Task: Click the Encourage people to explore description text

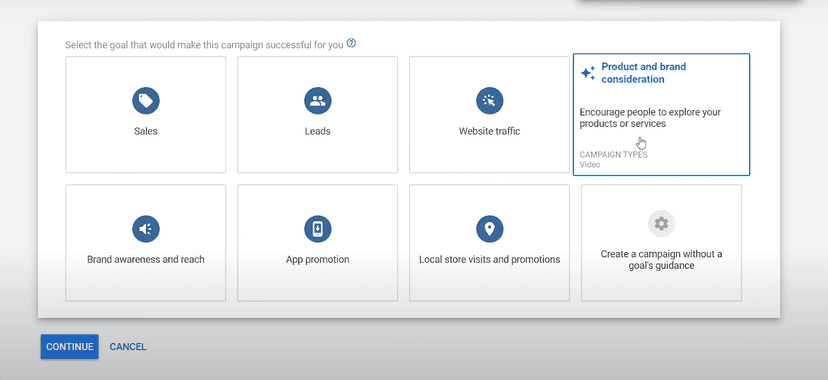Action: click(650, 118)
